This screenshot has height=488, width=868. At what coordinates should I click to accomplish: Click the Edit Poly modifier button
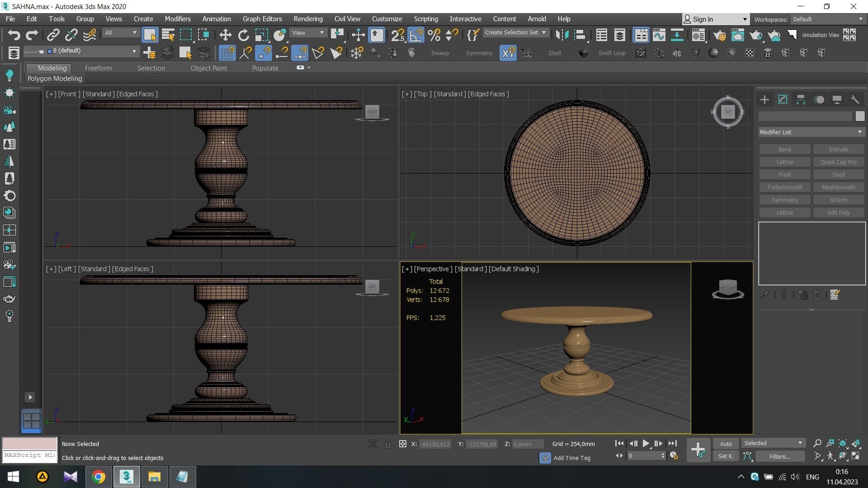point(838,213)
